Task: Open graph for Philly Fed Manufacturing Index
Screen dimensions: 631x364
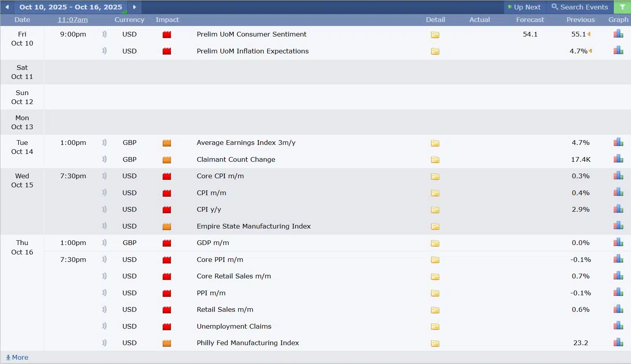Action: click(x=618, y=343)
